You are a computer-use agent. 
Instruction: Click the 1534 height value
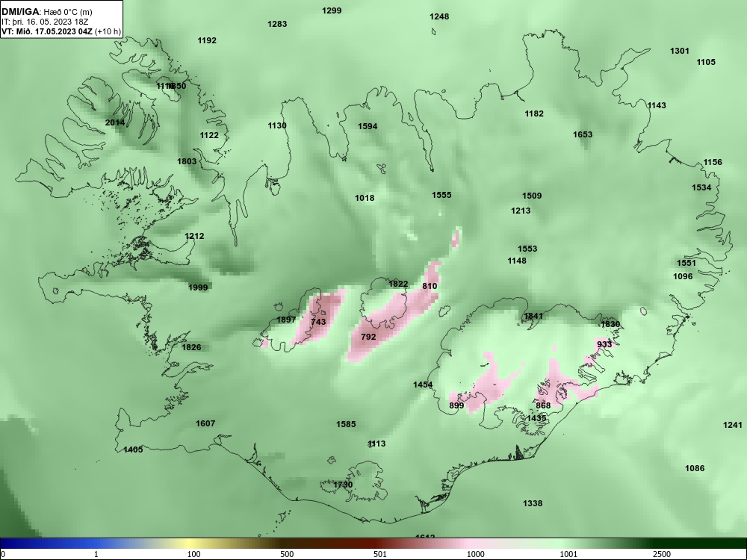coord(701,187)
